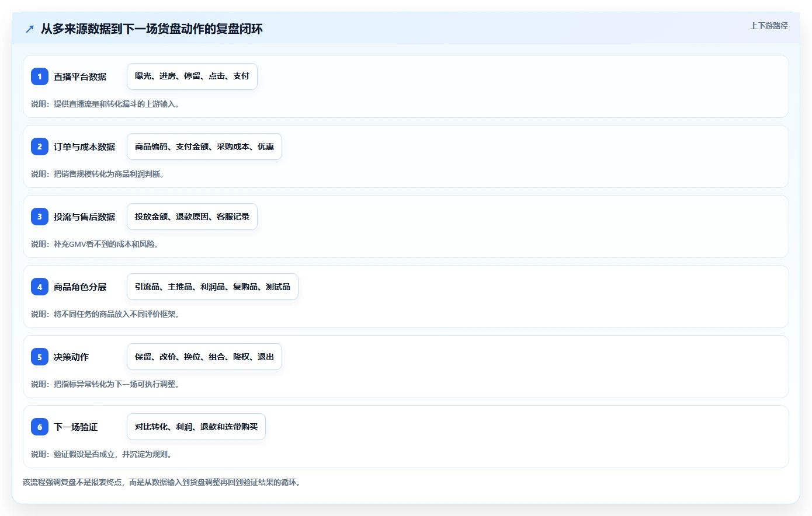Click note 补充GMV看不到的成本和风险
Screen dimensions: 812x516
tap(95, 244)
